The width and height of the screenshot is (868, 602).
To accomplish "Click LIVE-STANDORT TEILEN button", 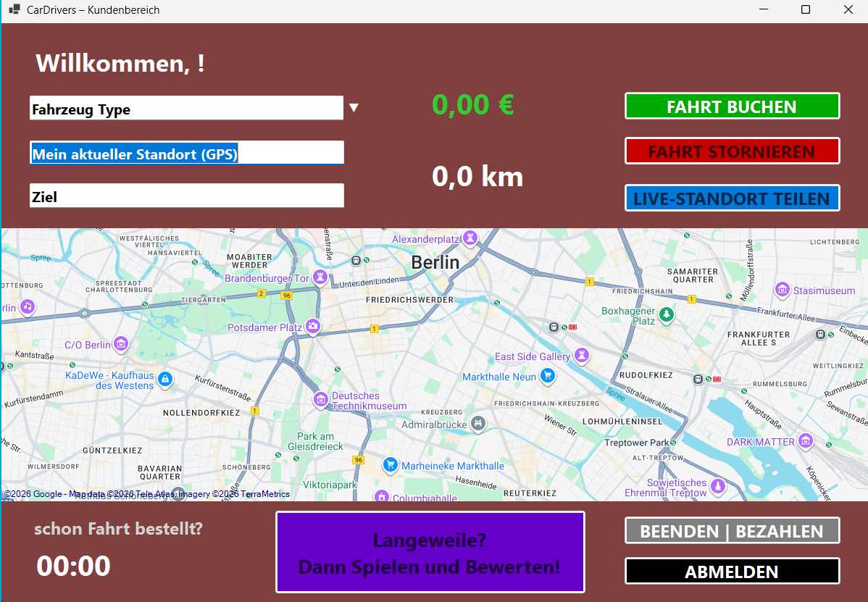I will [x=732, y=198].
